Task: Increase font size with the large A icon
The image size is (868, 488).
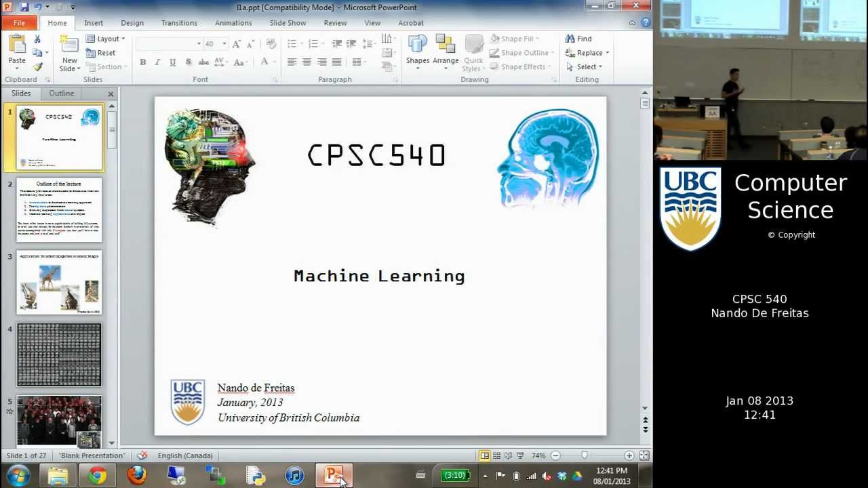Action: point(236,44)
